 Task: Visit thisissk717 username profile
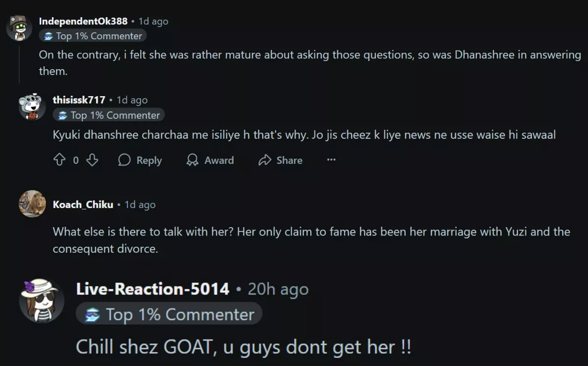coord(79,100)
